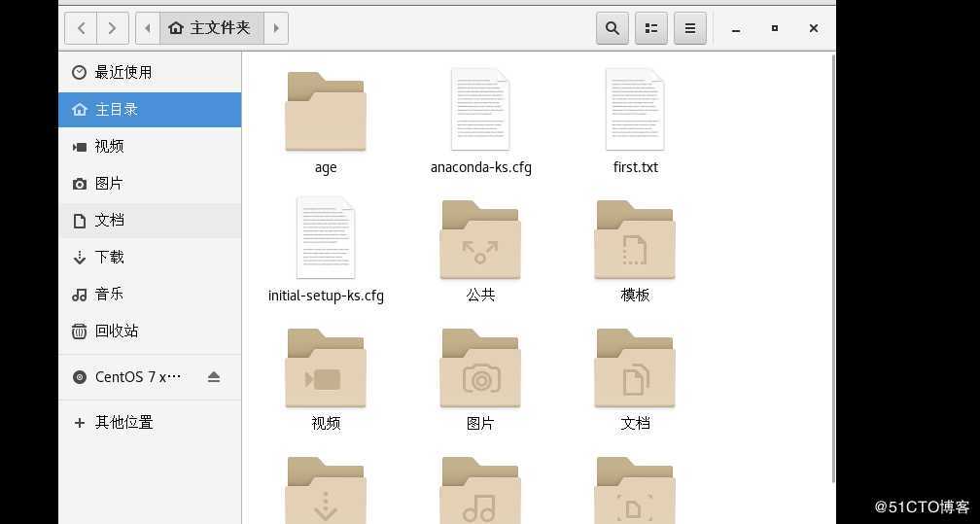
Task: Open 下载 in the sidebar
Action: (x=150, y=257)
